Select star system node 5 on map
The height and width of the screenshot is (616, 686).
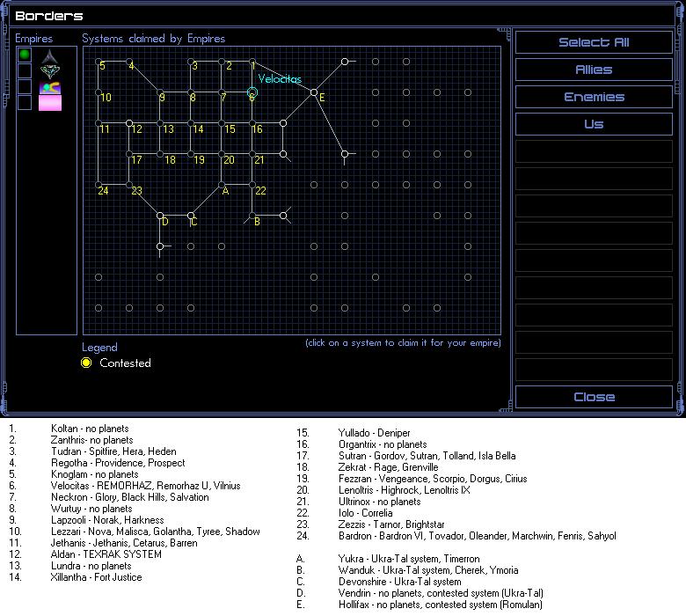tap(99, 62)
